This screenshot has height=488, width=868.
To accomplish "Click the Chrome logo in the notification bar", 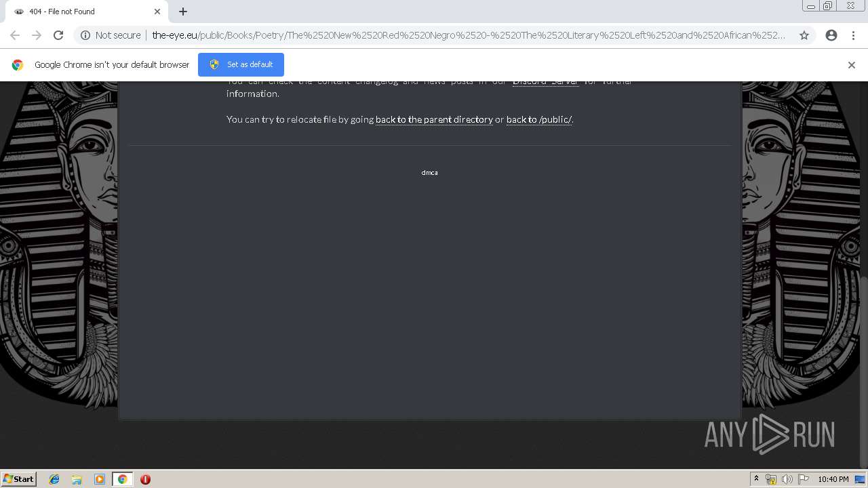I will (18, 65).
